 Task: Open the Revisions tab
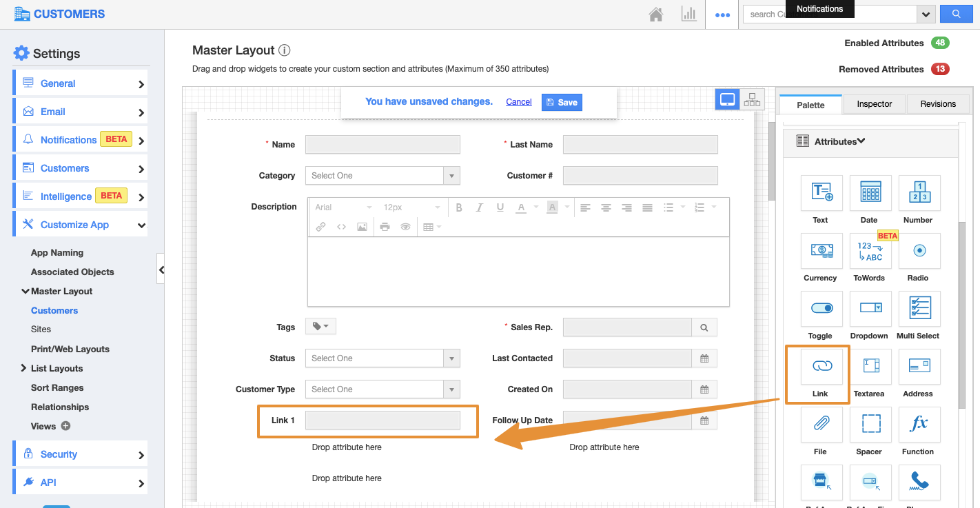coord(938,104)
